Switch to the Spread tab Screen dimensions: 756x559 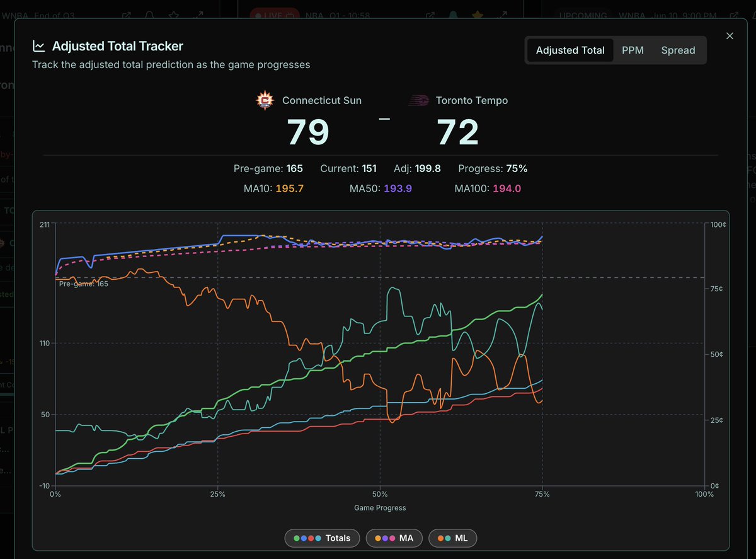pos(678,50)
